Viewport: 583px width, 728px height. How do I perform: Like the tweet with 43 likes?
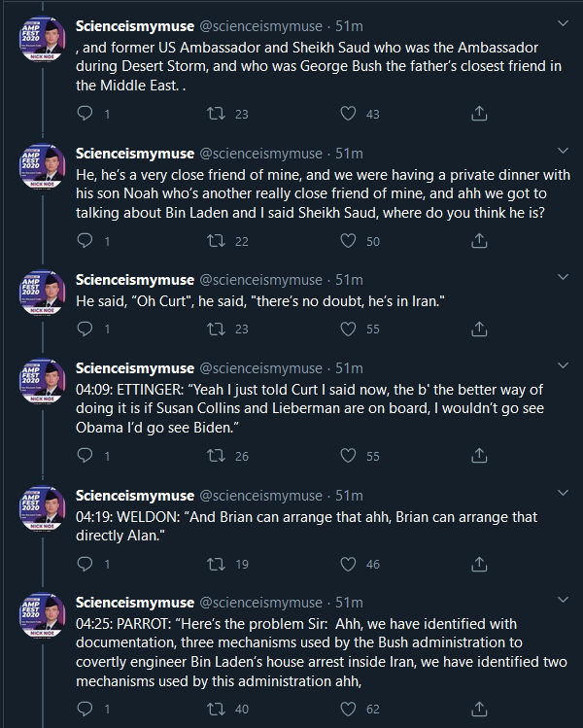click(348, 114)
